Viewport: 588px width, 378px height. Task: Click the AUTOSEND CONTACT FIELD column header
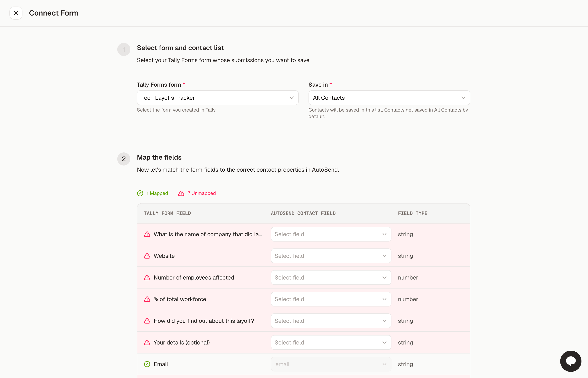point(303,213)
